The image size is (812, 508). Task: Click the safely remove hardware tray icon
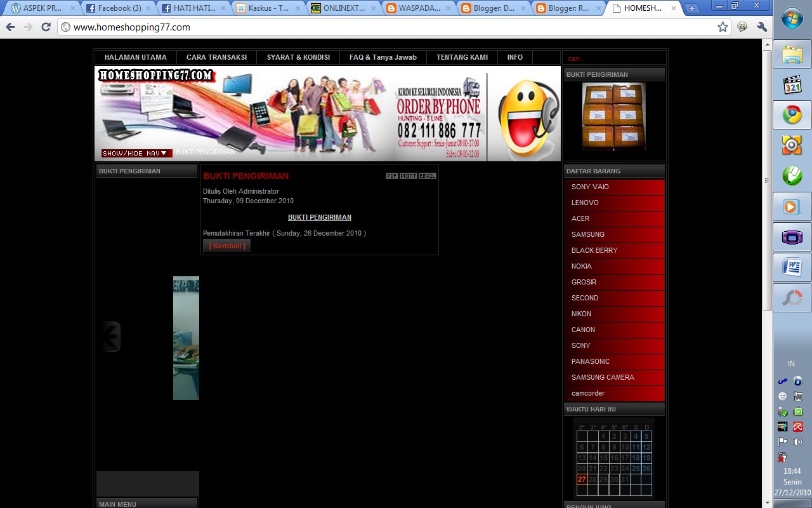[x=783, y=411]
